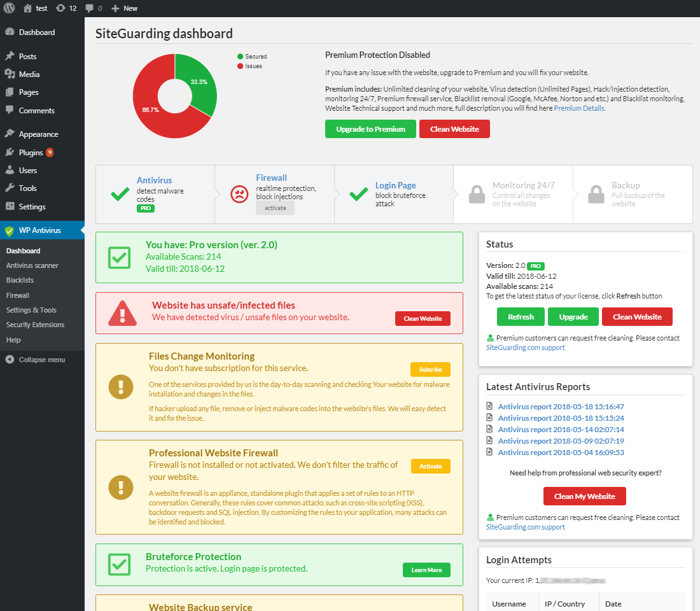Screen dimensions: 700x611
Task: Activate the Professional Website Firewall
Action: [x=430, y=467]
